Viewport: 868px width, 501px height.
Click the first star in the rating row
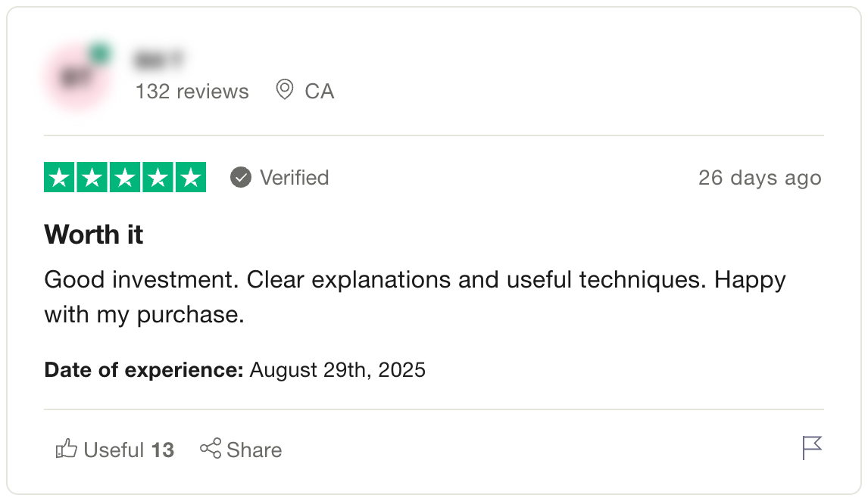click(59, 177)
